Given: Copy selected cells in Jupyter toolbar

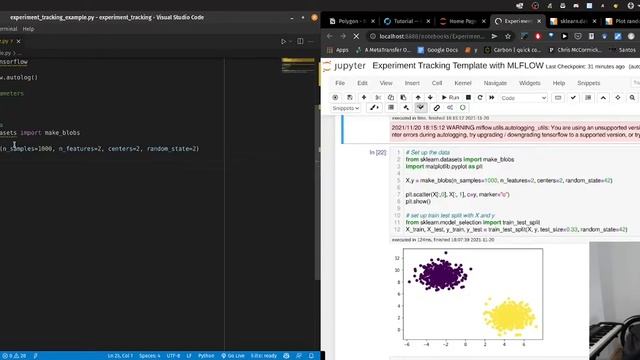Looking at the screenshot, I should (391, 98).
